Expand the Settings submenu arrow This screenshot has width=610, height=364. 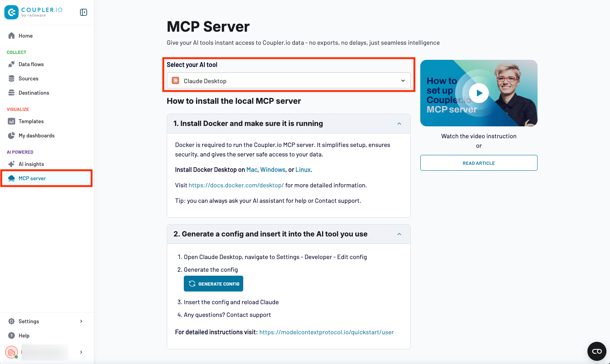pyautogui.click(x=81, y=321)
